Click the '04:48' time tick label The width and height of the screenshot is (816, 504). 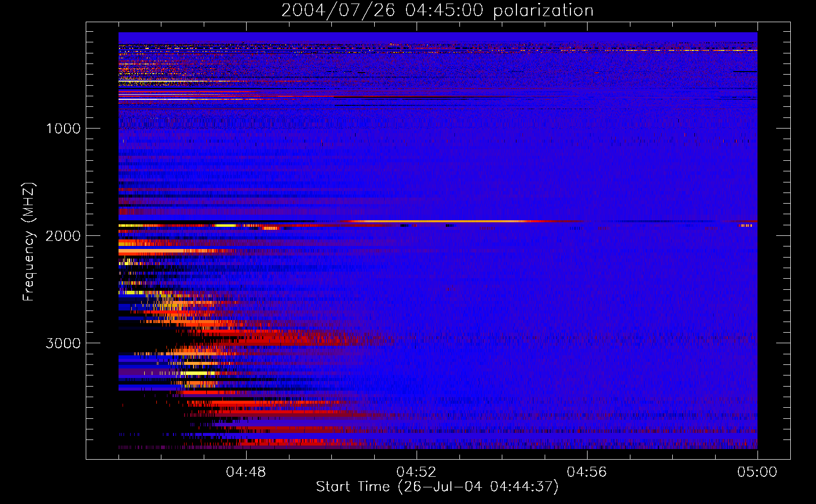coord(246,472)
